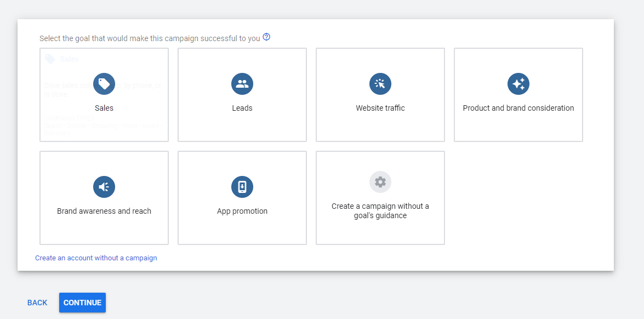Viewport: 644px width, 319px height.
Task: Choose the Leads people icon
Action: tap(242, 84)
